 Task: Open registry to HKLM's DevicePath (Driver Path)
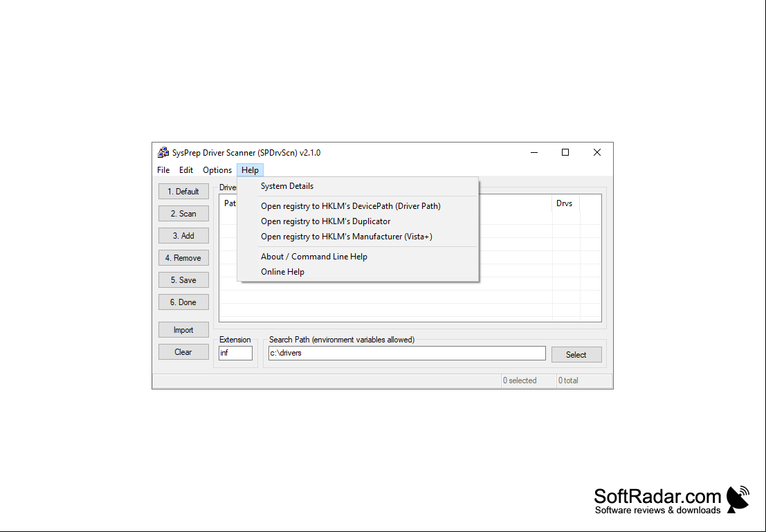[358, 206]
